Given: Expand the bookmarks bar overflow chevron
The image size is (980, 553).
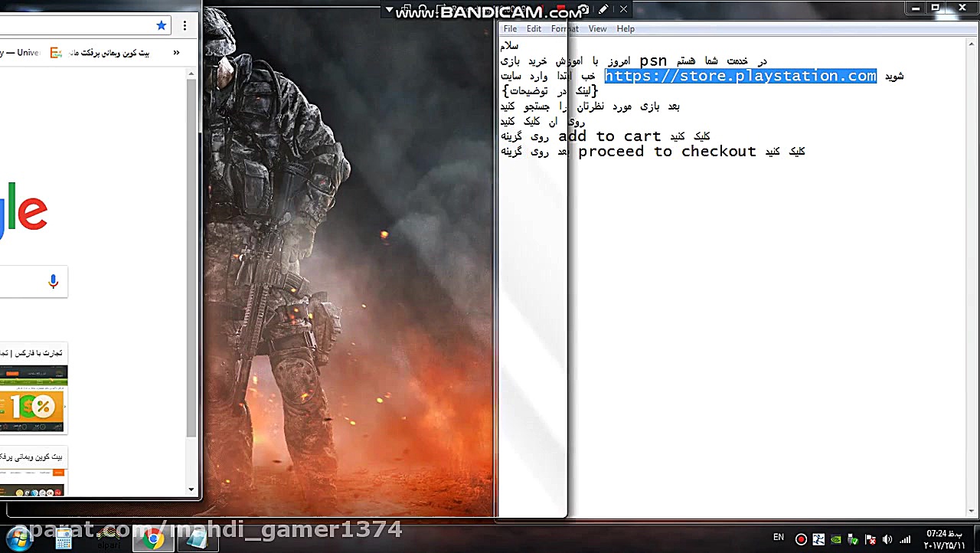Looking at the screenshot, I should tap(176, 53).
